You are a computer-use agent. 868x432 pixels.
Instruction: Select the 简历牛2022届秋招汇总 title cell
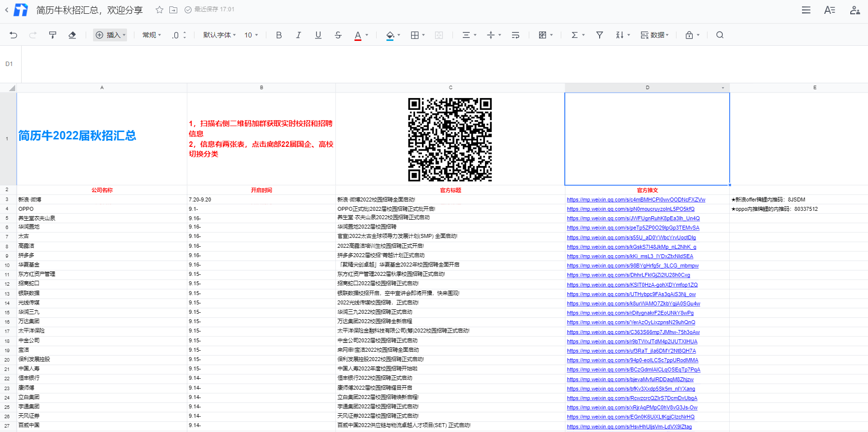click(102, 139)
